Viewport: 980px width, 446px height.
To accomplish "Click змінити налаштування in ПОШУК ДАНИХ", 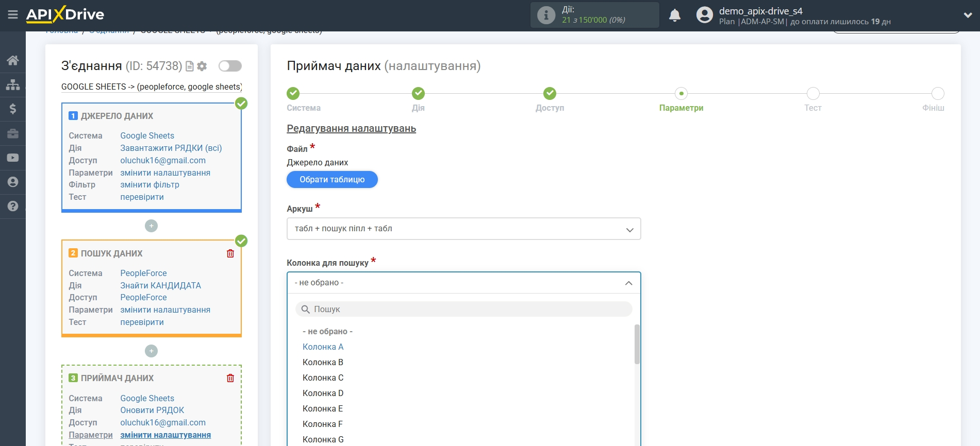I will coord(165,310).
